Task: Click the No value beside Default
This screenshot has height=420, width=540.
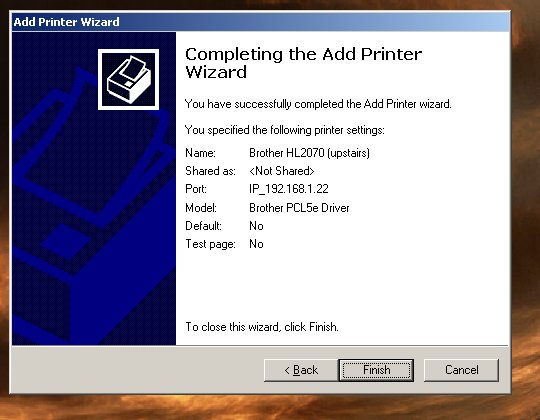Action: 256,226
